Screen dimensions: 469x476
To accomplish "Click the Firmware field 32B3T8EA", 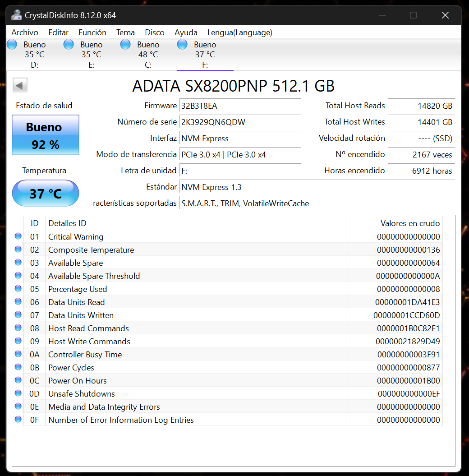I will click(240, 106).
